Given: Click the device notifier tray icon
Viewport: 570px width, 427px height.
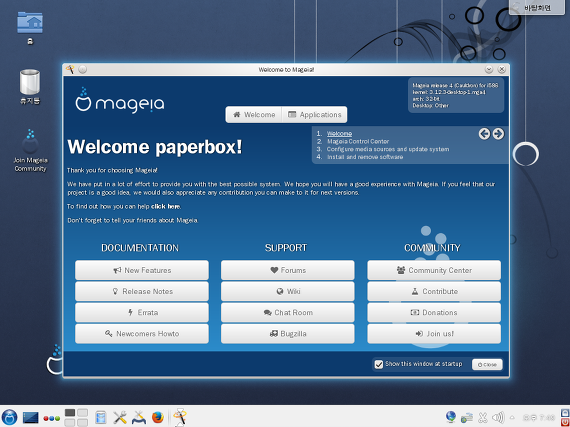Looking at the screenshot, I should [x=467, y=418].
